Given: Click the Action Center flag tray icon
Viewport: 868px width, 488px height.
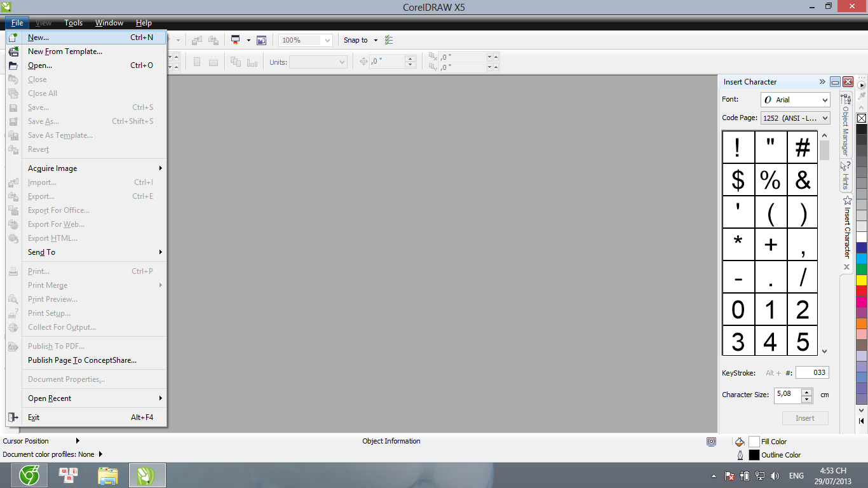Looking at the screenshot, I should pyautogui.click(x=731, y=475).
